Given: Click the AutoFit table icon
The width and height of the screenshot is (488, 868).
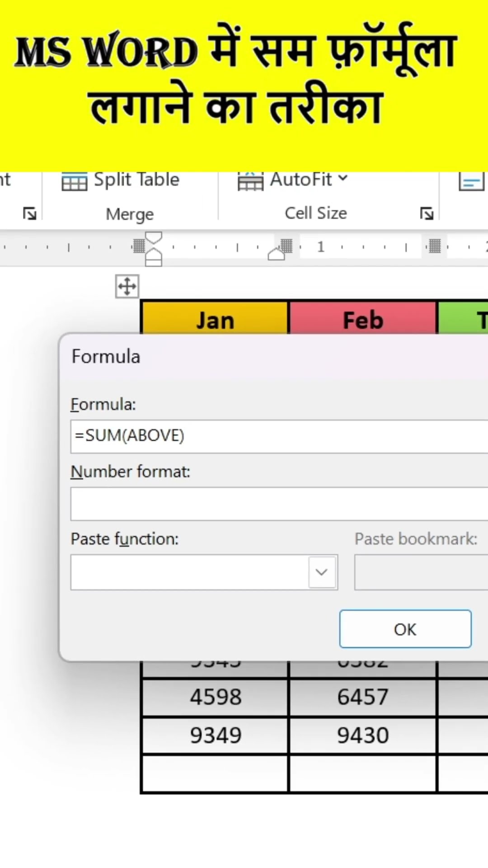Looking at the screenshot, I should tap(250, 182).
